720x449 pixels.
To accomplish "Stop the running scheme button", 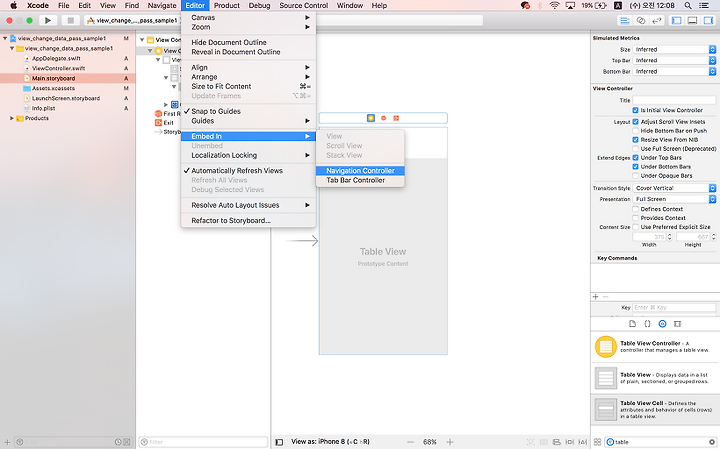I will (70, 20).
